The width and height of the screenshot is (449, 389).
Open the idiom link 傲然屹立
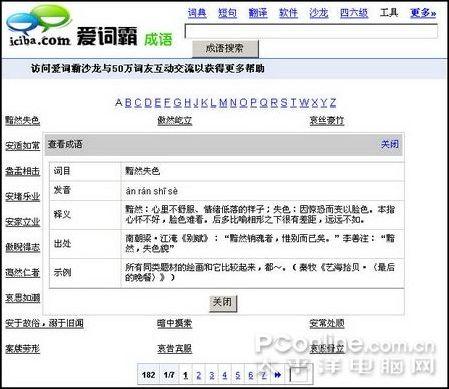point(175,120)
